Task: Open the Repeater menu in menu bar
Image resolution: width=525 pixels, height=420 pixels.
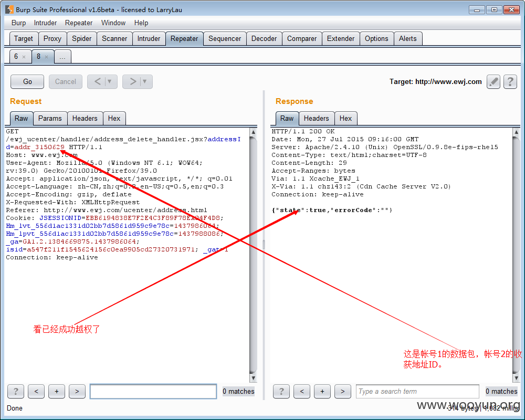Action: (79, 23)
